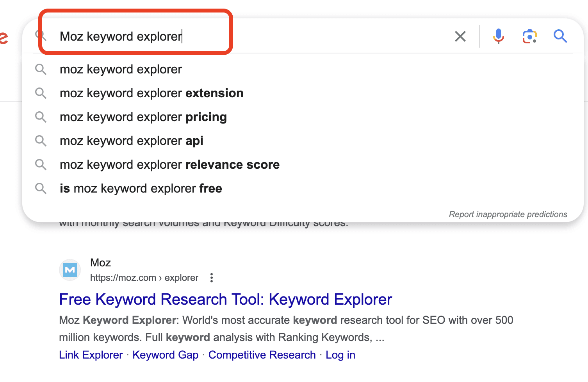
Task: Run the search via the blue magnifier icon
Action: point(560,36)
